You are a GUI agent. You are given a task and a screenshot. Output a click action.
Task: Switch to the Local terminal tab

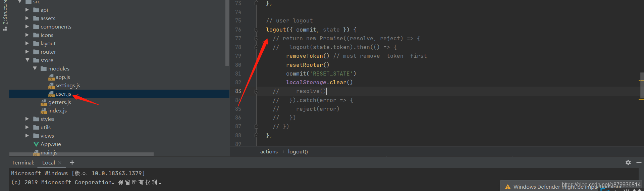49,162
